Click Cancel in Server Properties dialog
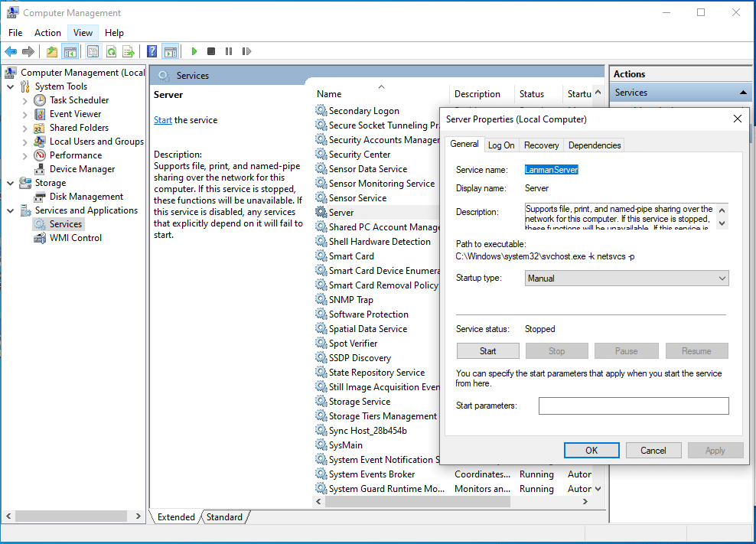The image size is (756, 544). point(653,451)
